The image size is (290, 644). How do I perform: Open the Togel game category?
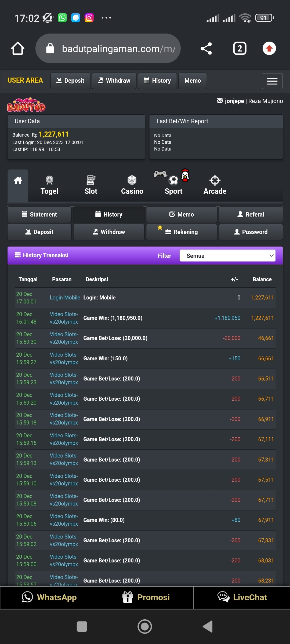49,185
